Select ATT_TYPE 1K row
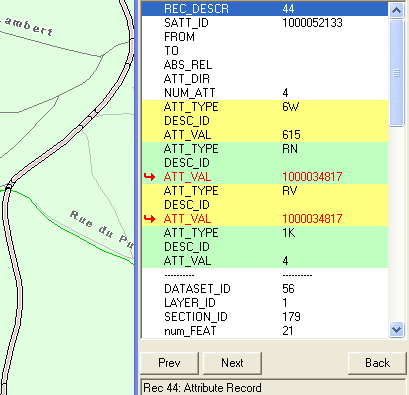The image size is (409, 395). click(265, 233)
